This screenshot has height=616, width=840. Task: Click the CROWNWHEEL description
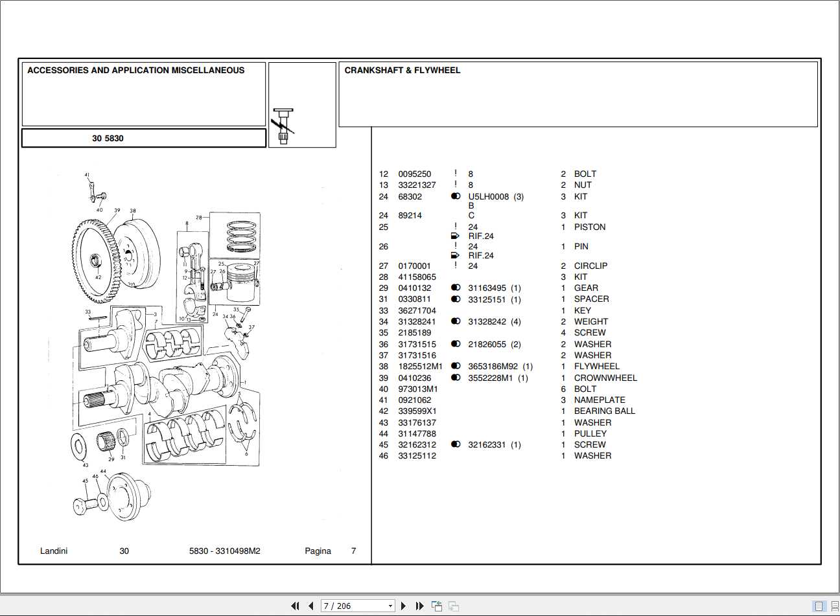pyautogui.click(x=605, y=378)
